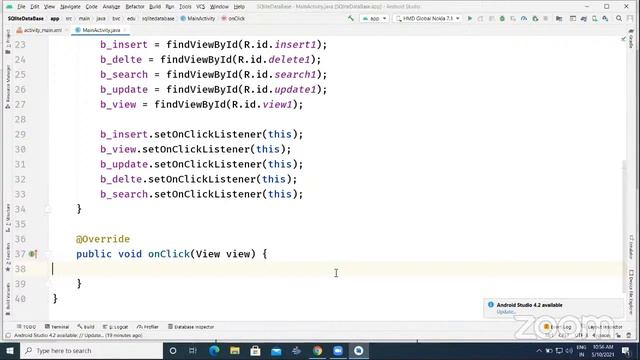Open the Emulator side panel
The image size is (640, 360).
[x=631, y=247]
